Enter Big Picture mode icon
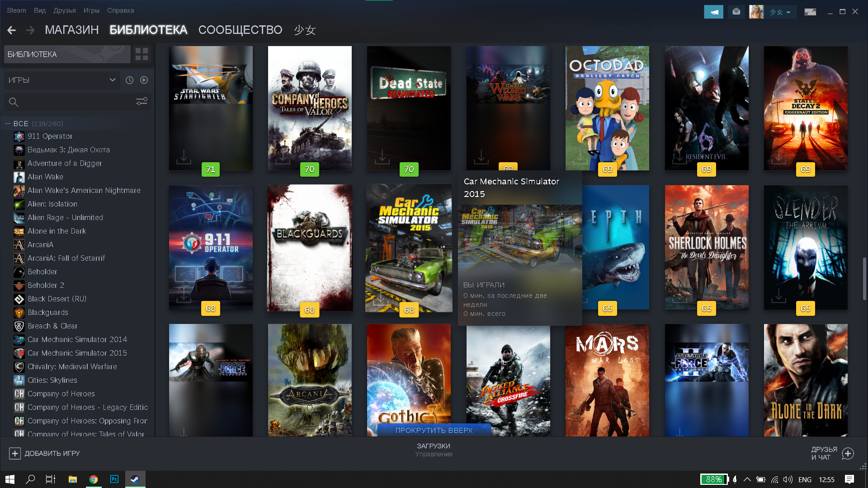868x488 pixels. pyautogui.click(x=810, y=12)
